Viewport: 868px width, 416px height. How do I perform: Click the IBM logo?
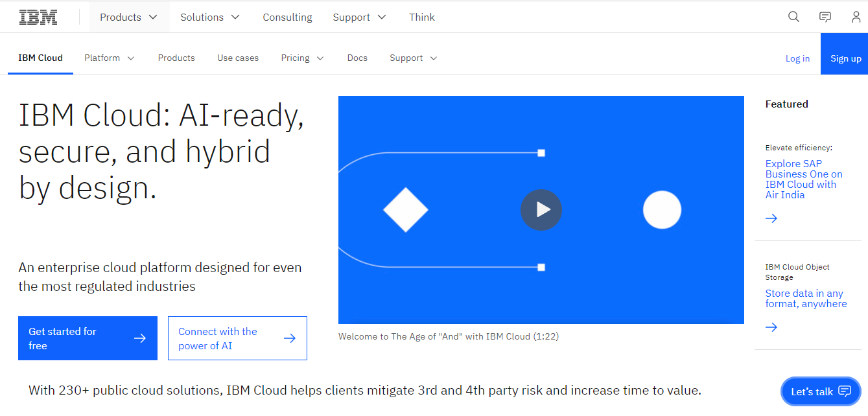tap(38, 17)
